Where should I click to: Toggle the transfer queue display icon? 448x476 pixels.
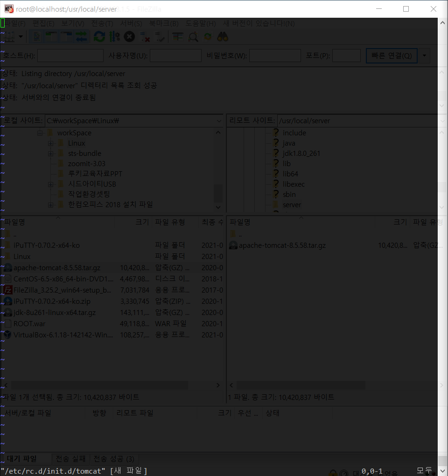point(81,37)
